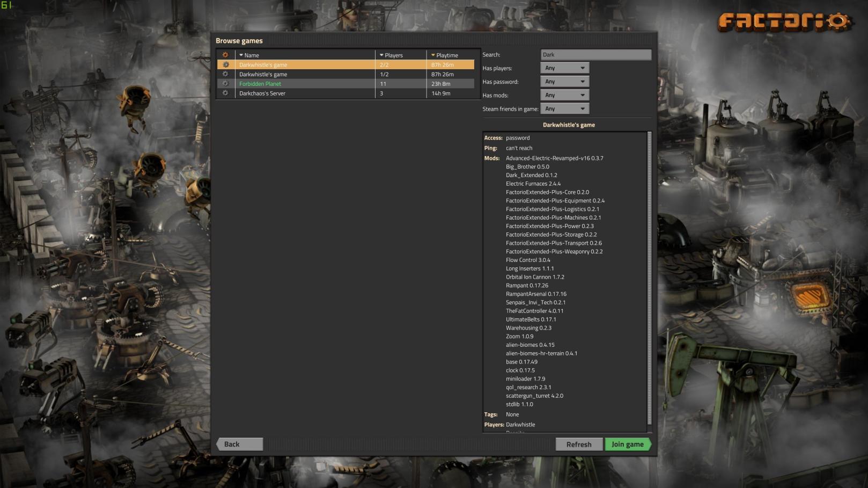
Task: Select the Forbidden Planet server row
Action: point(345,84)
